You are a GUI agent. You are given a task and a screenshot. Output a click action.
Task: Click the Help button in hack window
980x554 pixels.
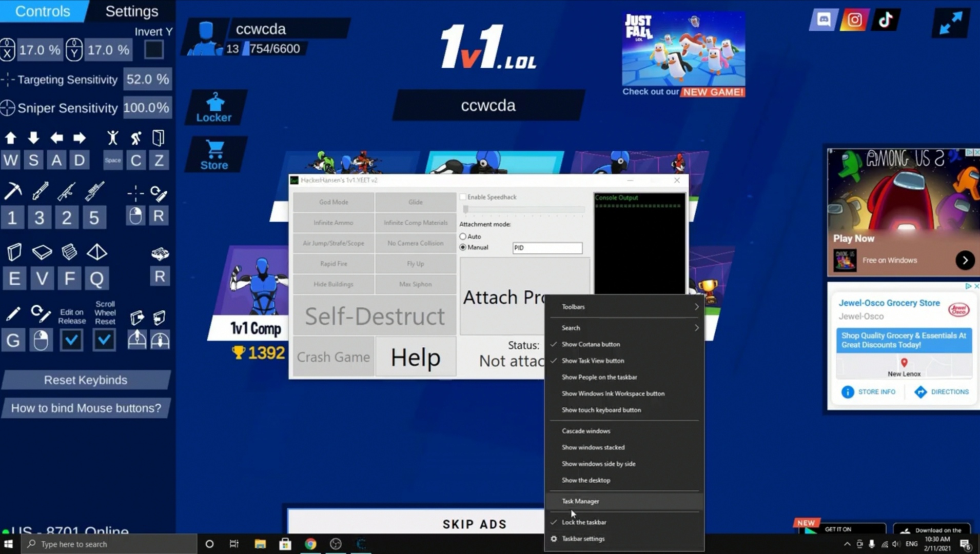click(416, 357)
